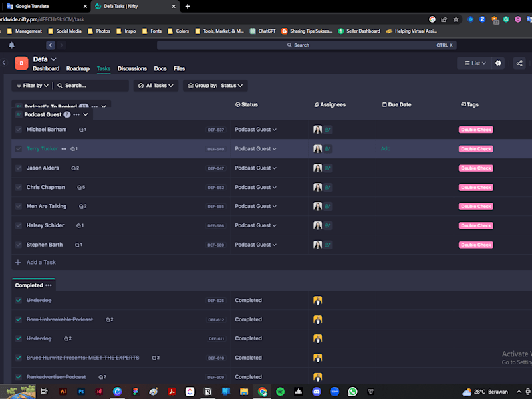
Task: Open the Seller Dashboard bookmark
Action: click(x=359, y=31)
